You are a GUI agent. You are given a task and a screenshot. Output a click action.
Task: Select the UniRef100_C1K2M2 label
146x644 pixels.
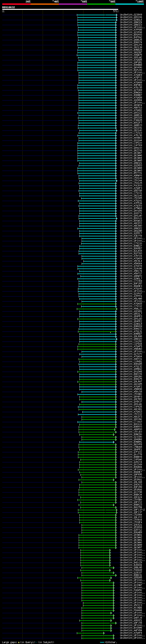[131, 342]
